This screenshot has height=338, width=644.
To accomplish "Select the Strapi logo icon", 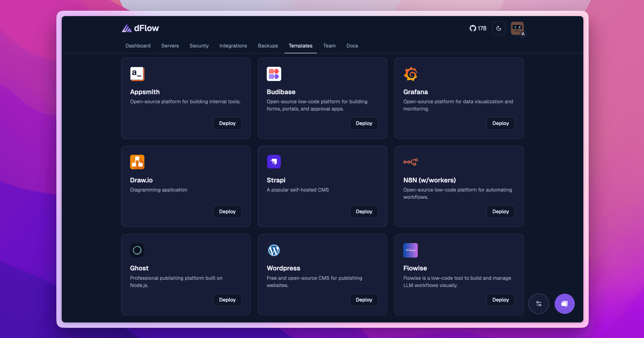I will 274,162.
